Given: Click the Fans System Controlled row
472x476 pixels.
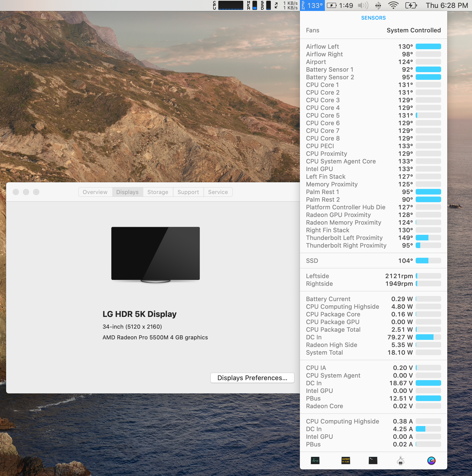Looking at the screenshot, I should 373,30.
